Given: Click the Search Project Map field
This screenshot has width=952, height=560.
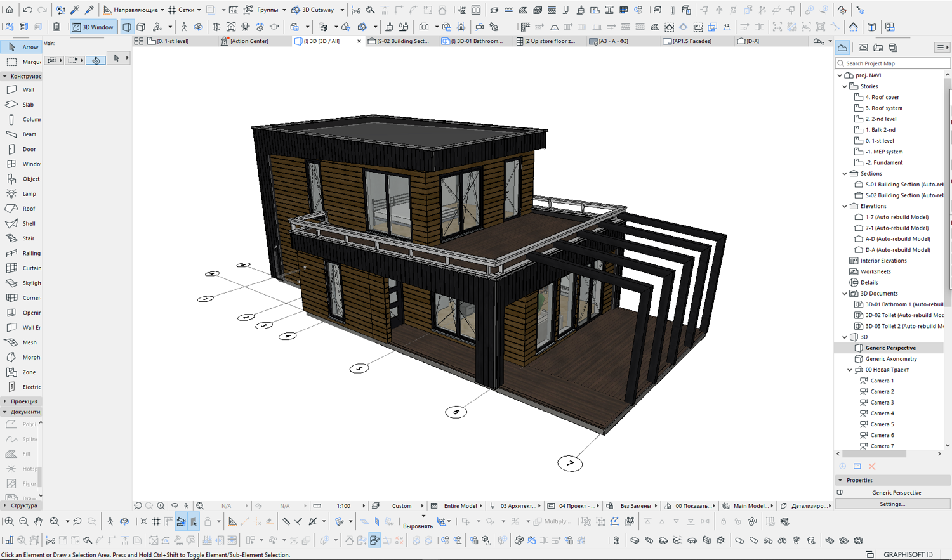Looking at the screenshot, I should pos(893,63).
